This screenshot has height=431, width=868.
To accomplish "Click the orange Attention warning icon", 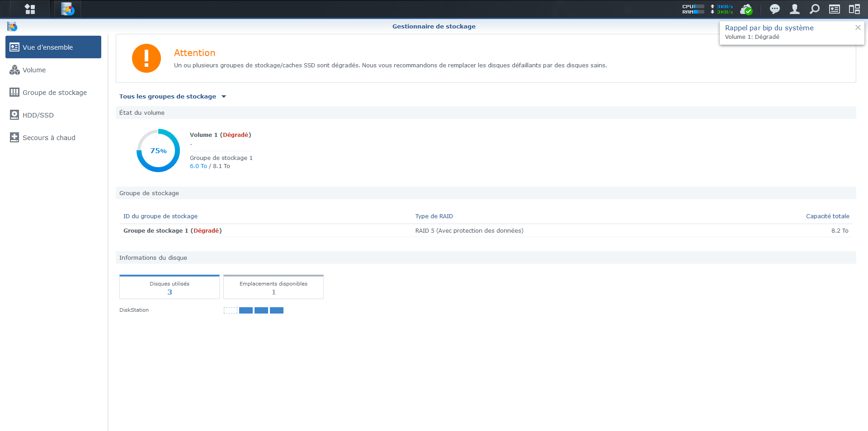I will tap(146, 58).
